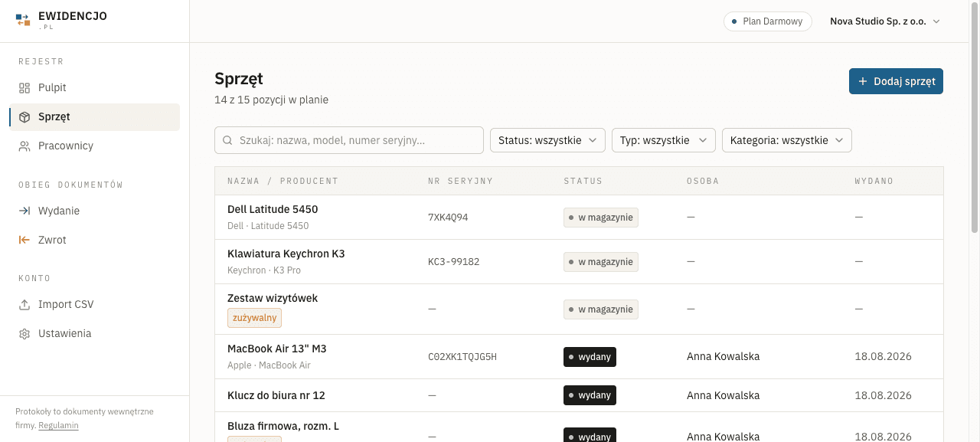Click wydany status of MacBook Air
The width and height of the screenshot is (980, 442).
(590, 357)
